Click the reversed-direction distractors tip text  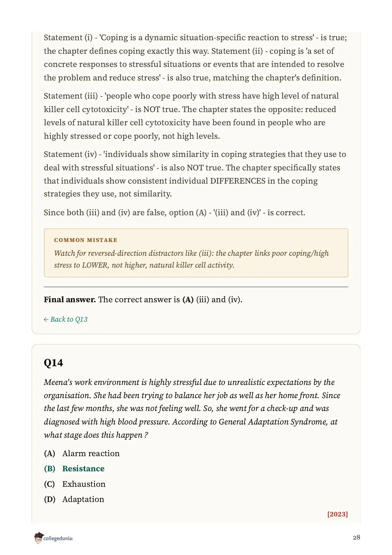191,259
